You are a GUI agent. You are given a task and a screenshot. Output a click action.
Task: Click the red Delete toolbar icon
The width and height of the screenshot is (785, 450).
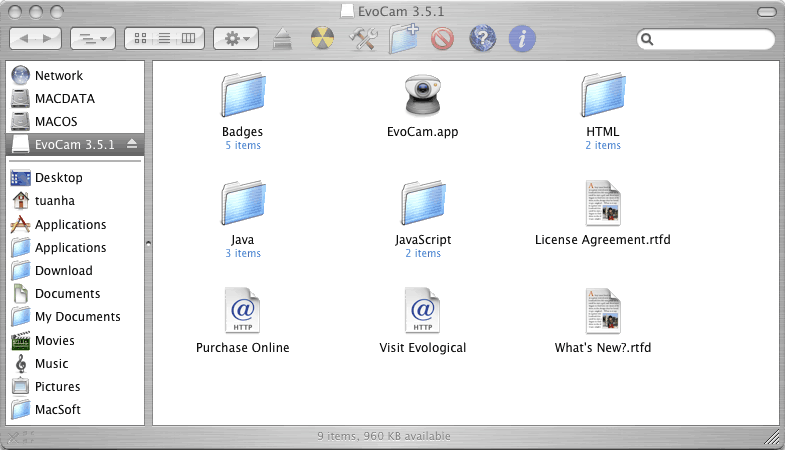pos(443,39)
